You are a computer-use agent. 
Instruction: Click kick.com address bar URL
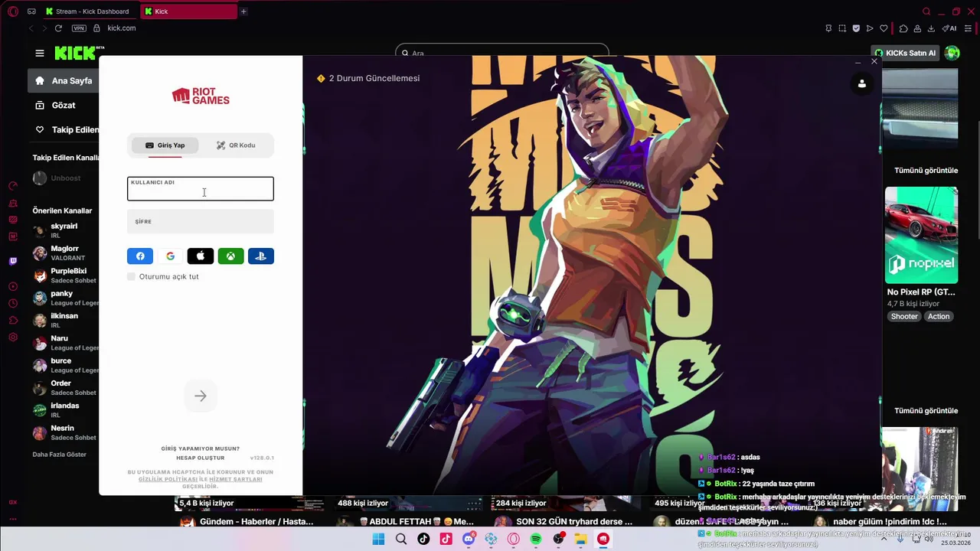pos(122,28)
